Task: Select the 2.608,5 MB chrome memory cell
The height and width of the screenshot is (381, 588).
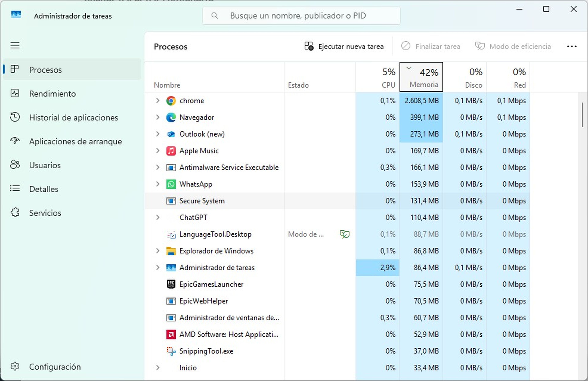Action: pyautogui.click(x=421, y=101)
